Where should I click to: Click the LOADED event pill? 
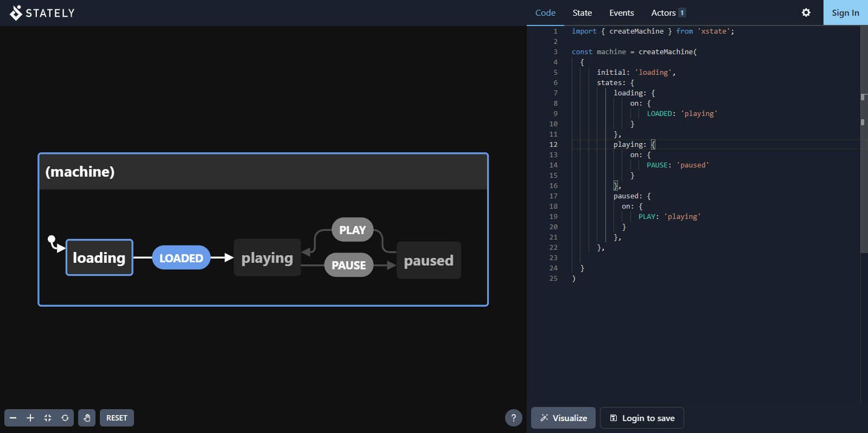[x=181, y=258]
